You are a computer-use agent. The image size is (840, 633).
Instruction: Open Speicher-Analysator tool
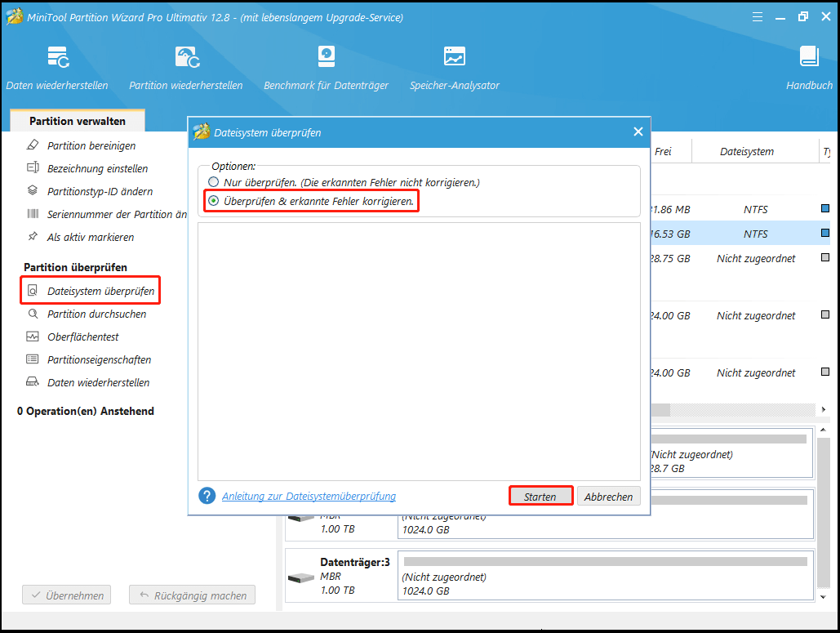coord(454,56)
